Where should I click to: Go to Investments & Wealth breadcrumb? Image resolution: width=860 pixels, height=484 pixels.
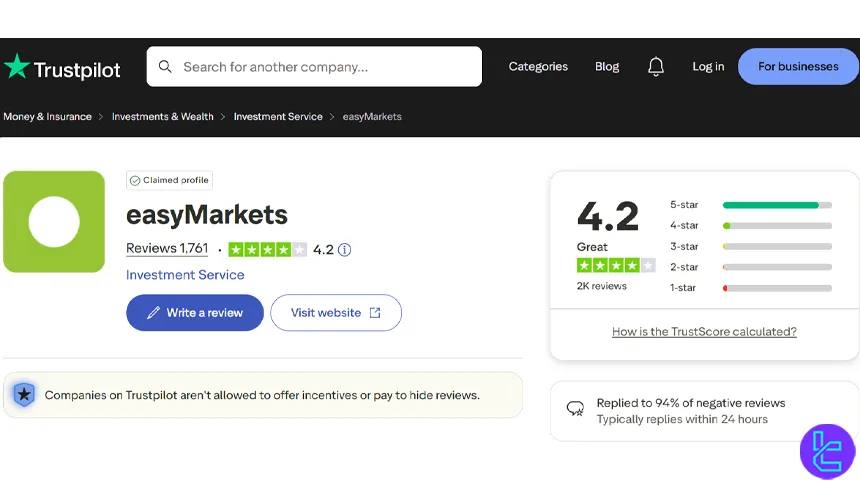coord(163,116)
